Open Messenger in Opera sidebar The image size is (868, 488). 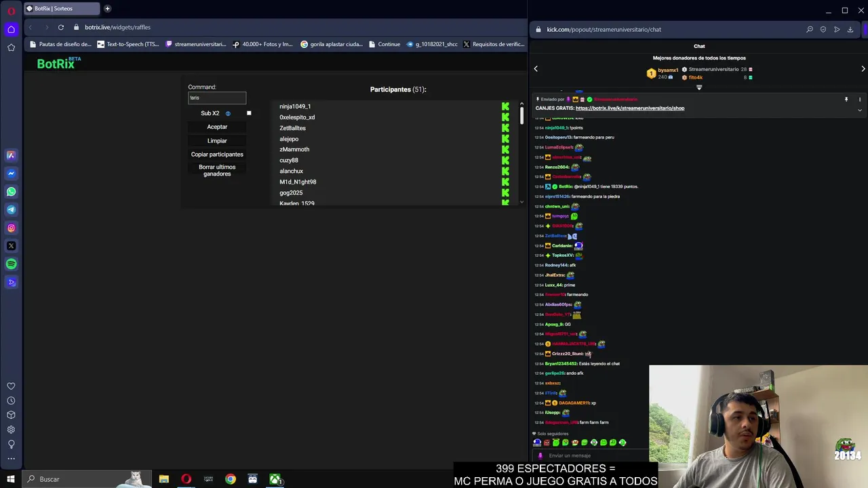click(x=11, y=174)
